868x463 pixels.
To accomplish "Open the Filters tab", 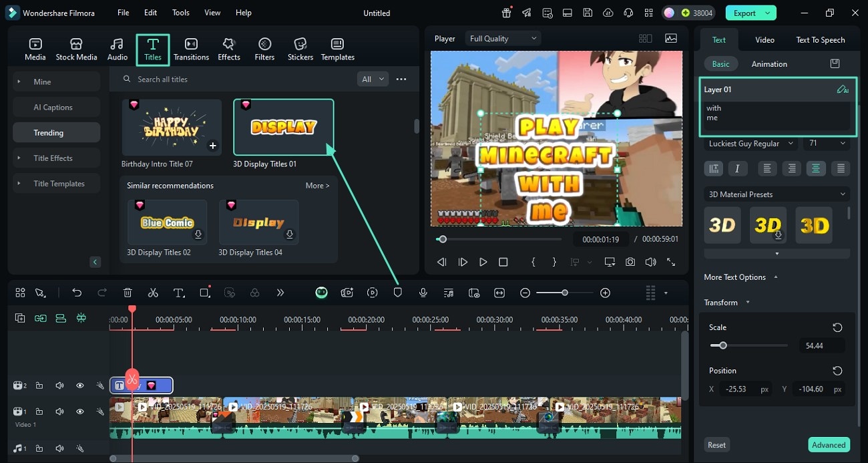I will [264, 49].
